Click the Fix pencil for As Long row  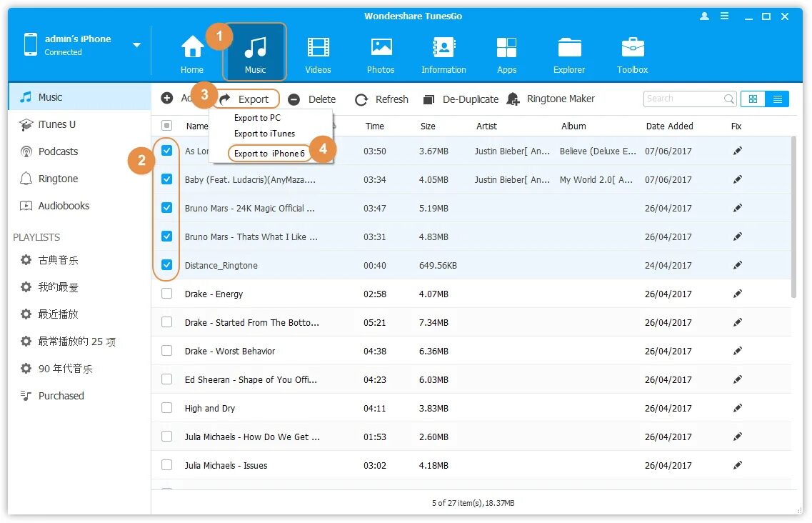coord(738,151)
